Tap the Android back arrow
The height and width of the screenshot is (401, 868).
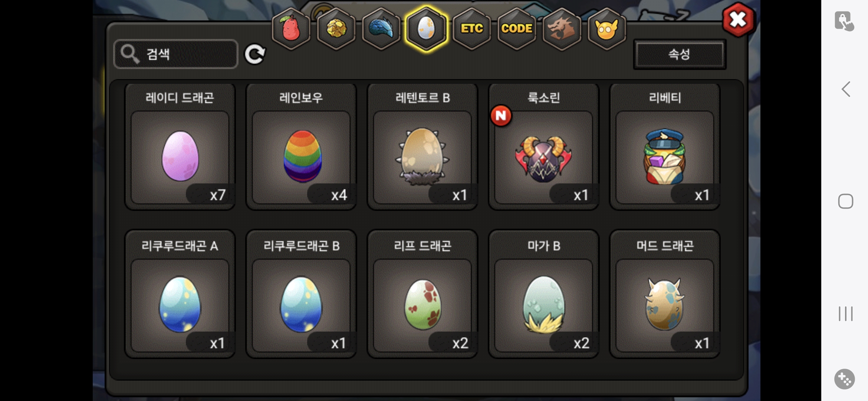846,89
